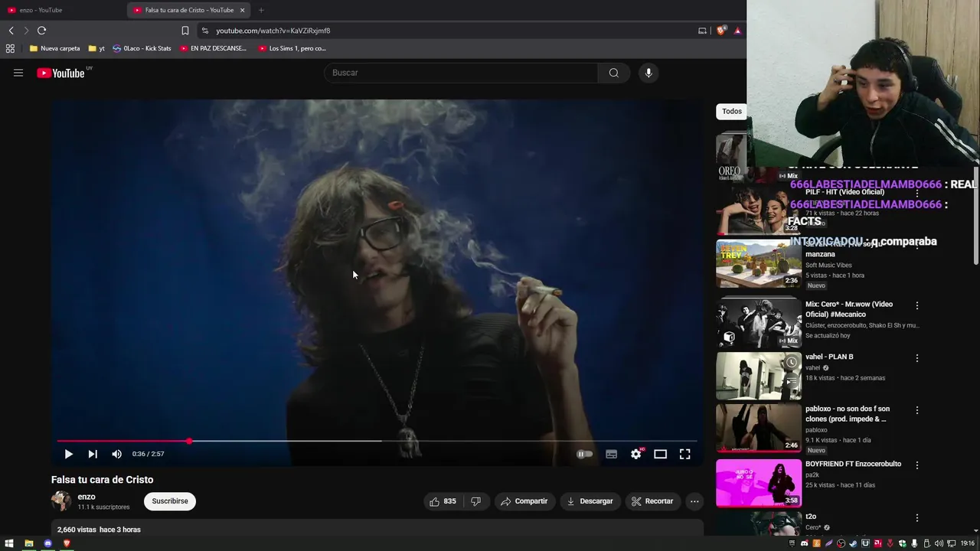Mute the video volume speaker

pos(116,454)
